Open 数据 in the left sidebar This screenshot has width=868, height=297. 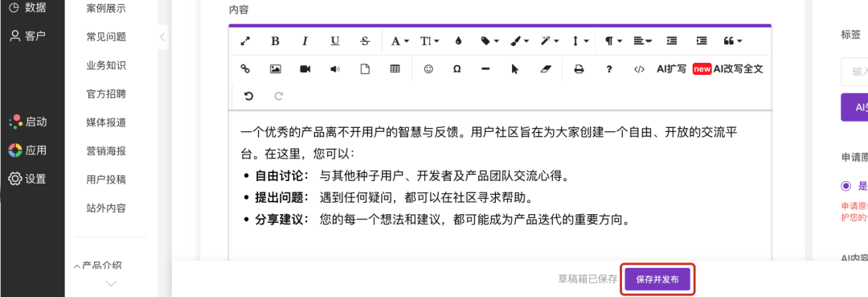(27, 8)
